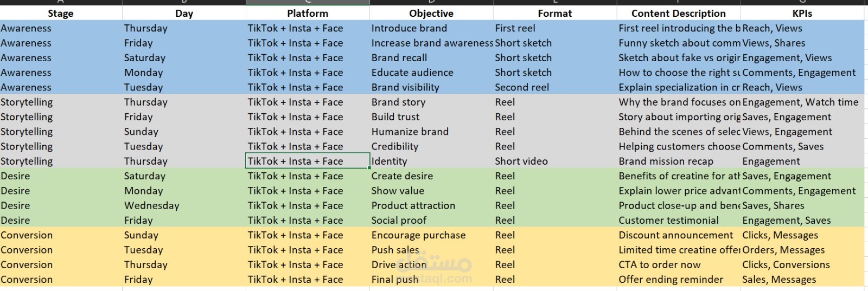Select the Day header cell
This screenshot has width=868, height=291.
click(184, 13)
